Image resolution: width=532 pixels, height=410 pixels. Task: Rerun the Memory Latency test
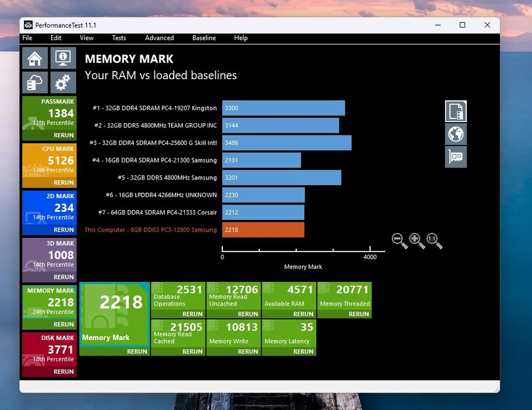(303, 351)
